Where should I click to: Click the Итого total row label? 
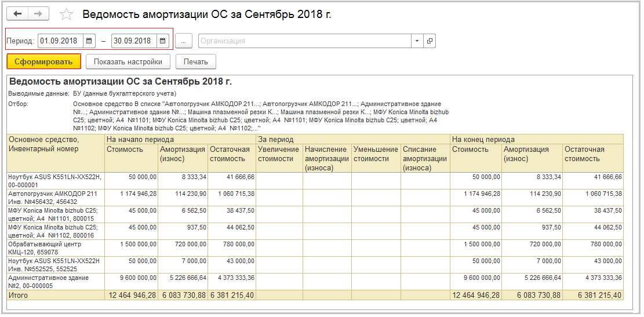click(19, 295)
